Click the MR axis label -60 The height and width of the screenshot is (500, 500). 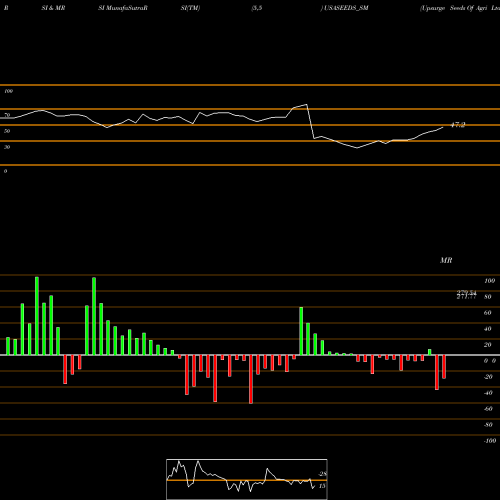click(488, 409)
